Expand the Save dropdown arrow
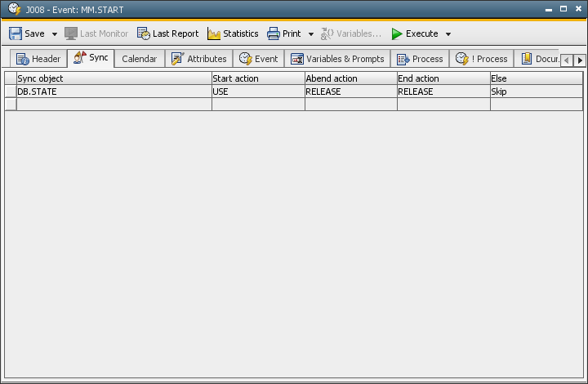The height and width of the screenshot is (384, 588). pos(55,34)
